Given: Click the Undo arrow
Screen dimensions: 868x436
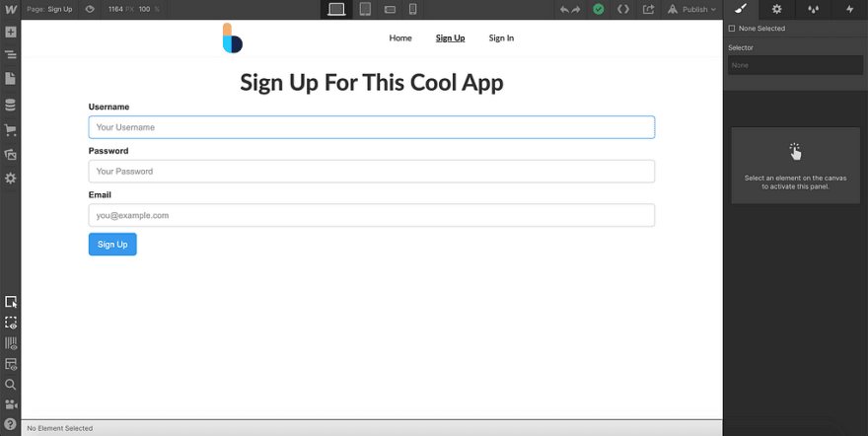Looking at the screenshot, I should tap(564, 10).
